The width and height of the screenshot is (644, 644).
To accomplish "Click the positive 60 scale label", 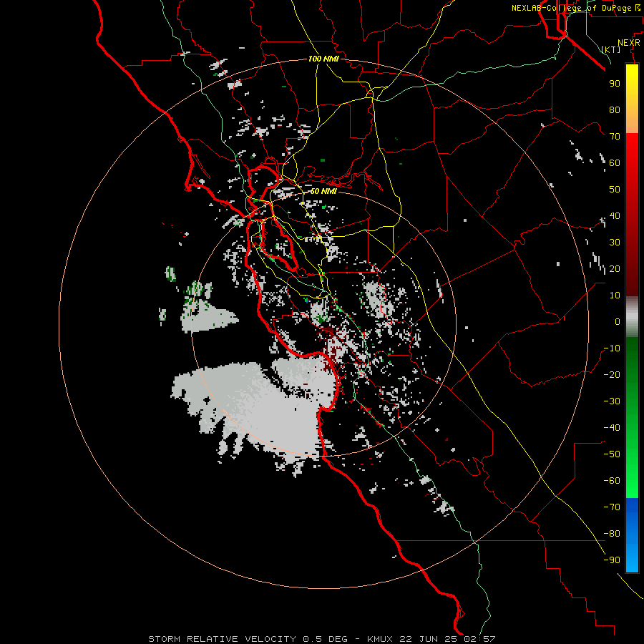I will pyautogui.click(x=615, y=162).
